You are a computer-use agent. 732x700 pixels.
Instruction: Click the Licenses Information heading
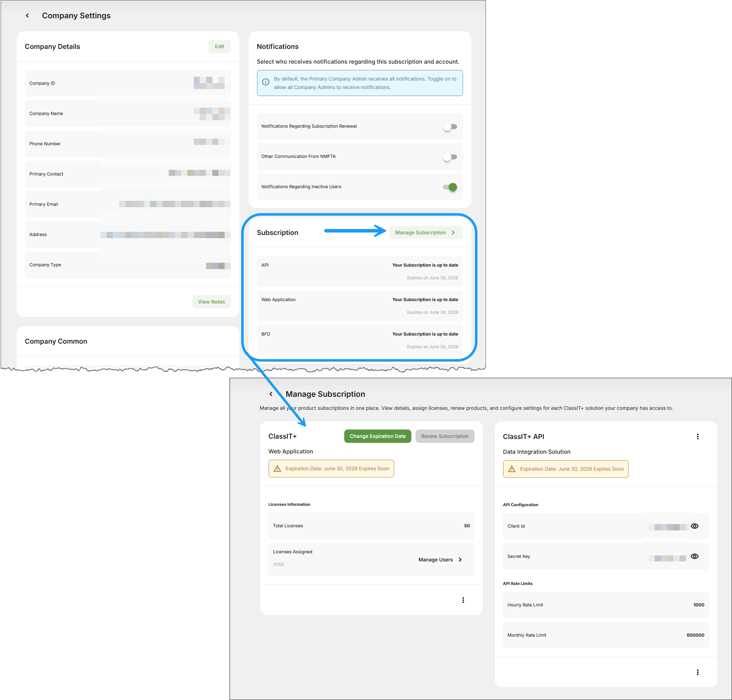tap(289, 504)
